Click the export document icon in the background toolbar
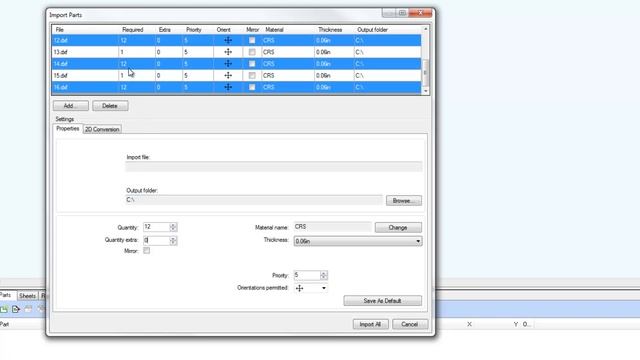This screenshot has width=640, height=360. [16, 309]
